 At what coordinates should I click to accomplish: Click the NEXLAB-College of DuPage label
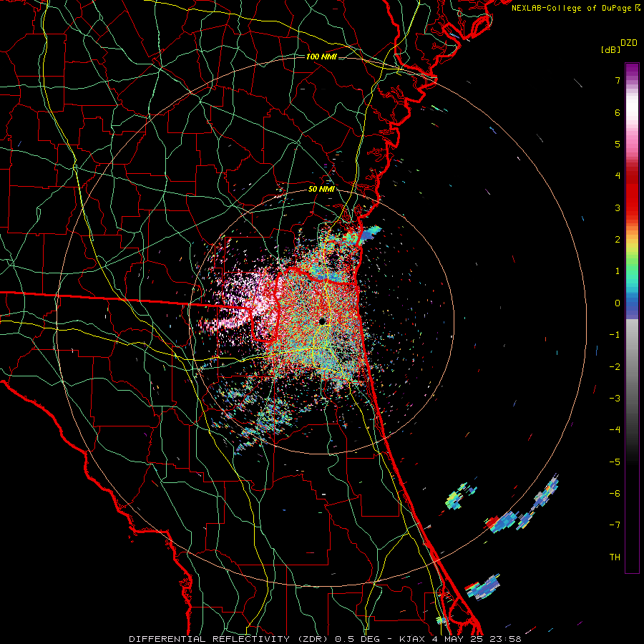coord(571,8)
